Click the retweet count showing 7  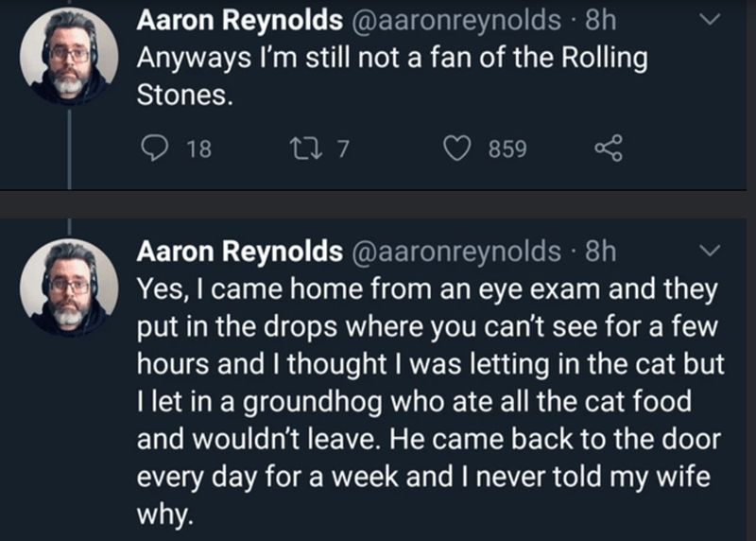[x=344, y=148]
